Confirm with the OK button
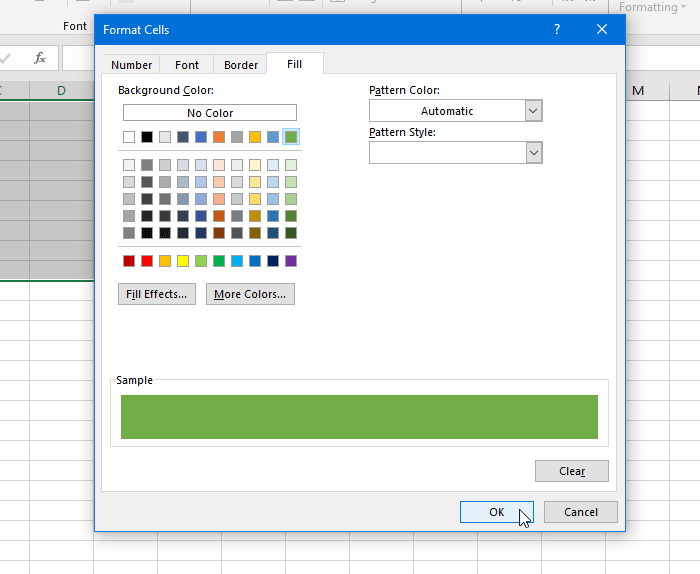The height and width of the screenshot is (574, 700). point(496,512)
